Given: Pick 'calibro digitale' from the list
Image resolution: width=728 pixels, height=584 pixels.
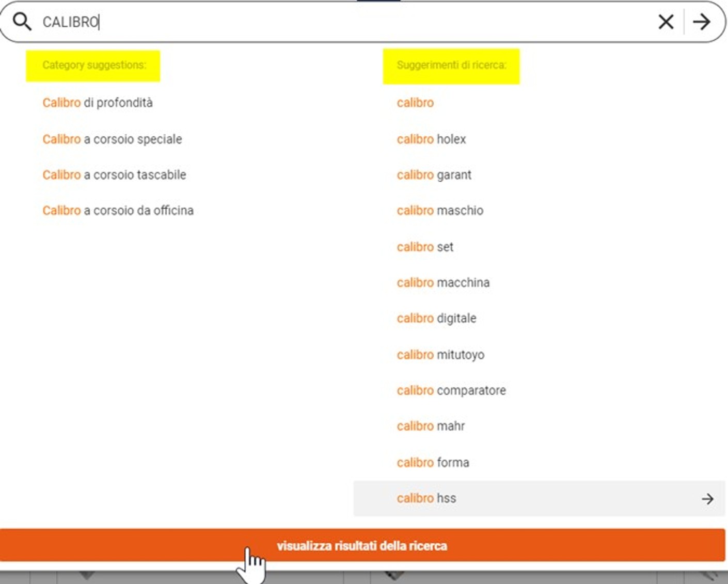Looking at the screenshot, I should click(436, 318).
